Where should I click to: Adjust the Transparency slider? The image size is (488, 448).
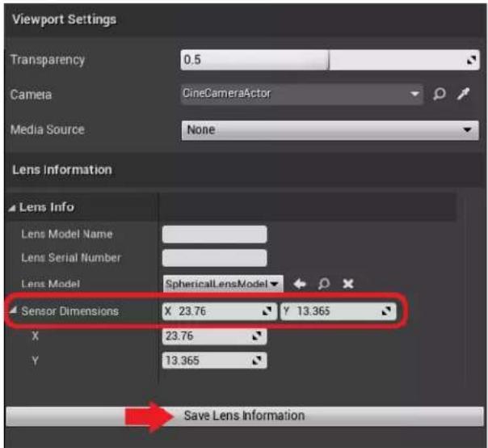[x=330, y=60]
